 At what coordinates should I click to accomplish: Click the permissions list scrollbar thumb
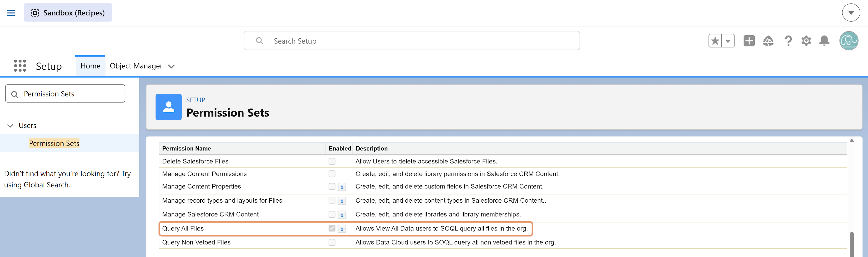(851, 245)
